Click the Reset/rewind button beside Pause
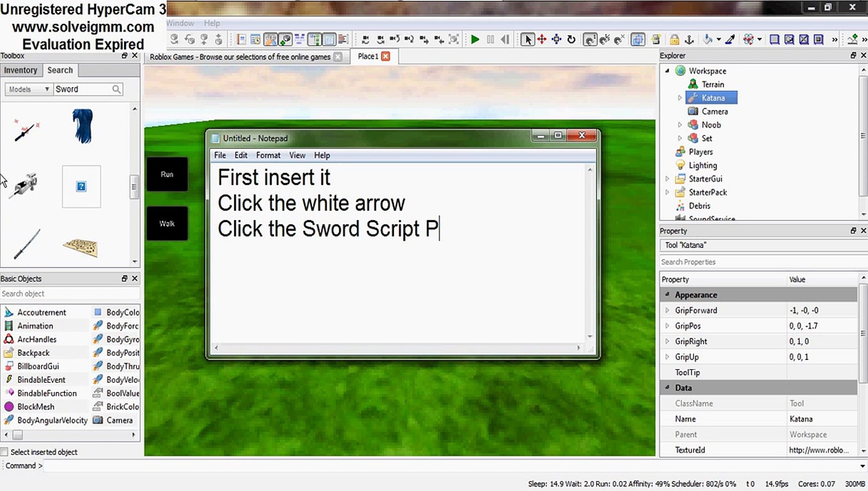Screen dimensions: 868x491 [x=505, y=40]
